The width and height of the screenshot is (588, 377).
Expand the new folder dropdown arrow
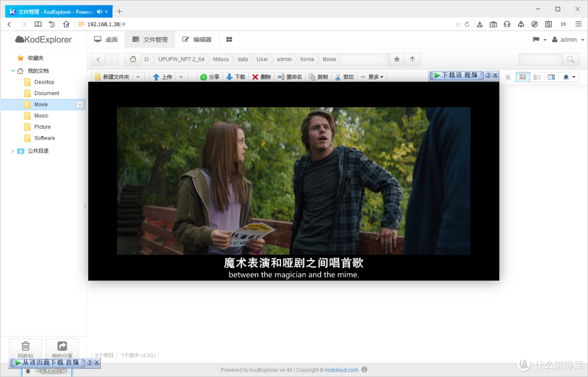[138, 77]
